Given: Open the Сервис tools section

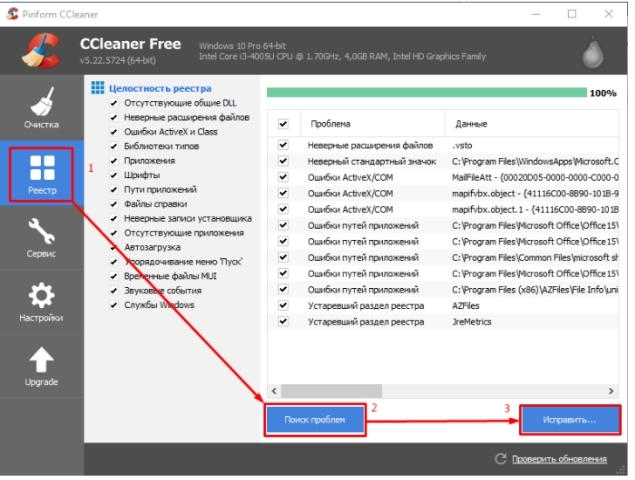Looking at the screenshot, I should pos(41,238).
